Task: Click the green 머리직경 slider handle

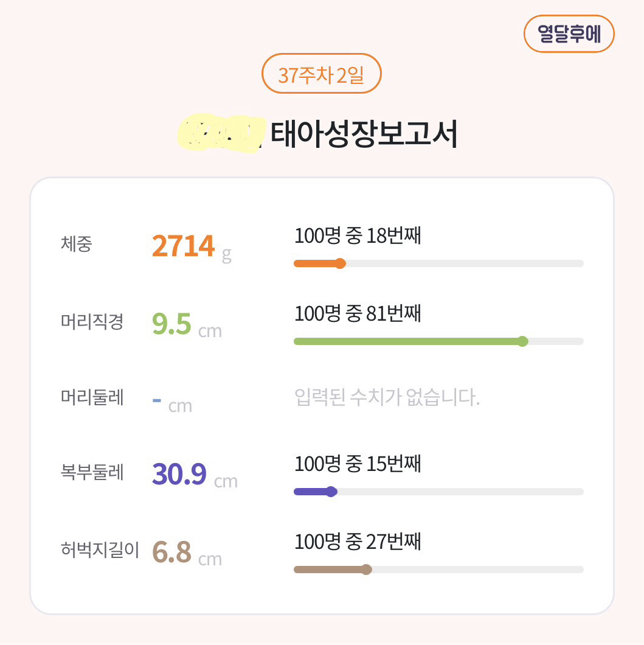Action: 522,341
